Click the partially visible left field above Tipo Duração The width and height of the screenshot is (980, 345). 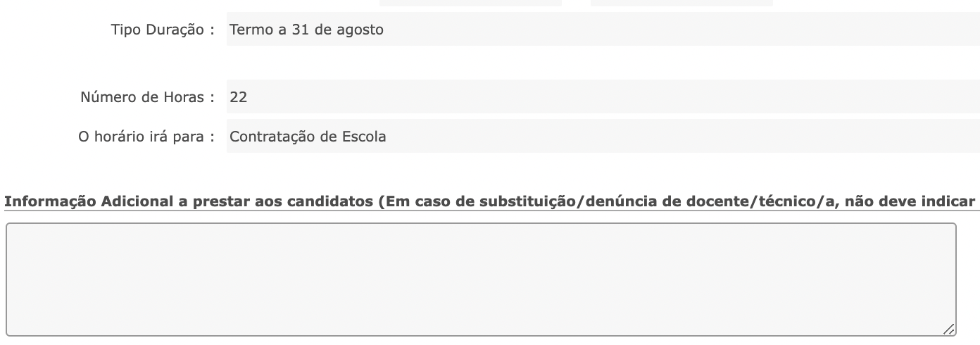pos(470,3)
